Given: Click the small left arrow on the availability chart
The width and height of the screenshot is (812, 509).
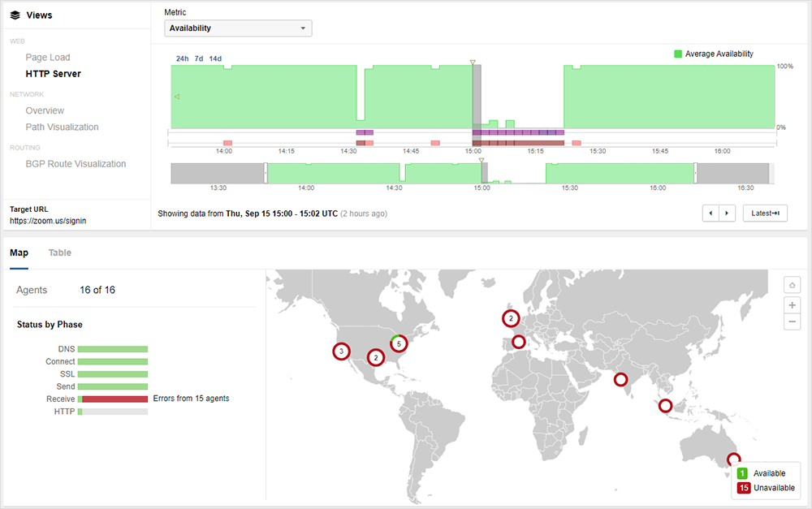Looking at the screenshot, I should 177,97.
